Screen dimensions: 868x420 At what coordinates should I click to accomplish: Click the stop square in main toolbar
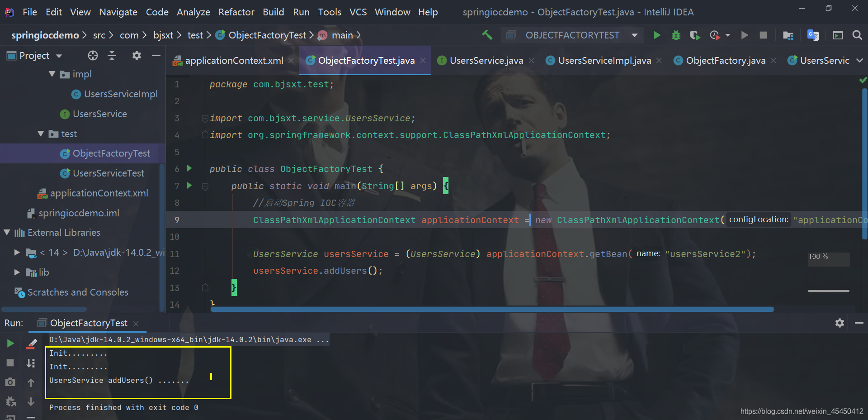[x=763, y=35]
